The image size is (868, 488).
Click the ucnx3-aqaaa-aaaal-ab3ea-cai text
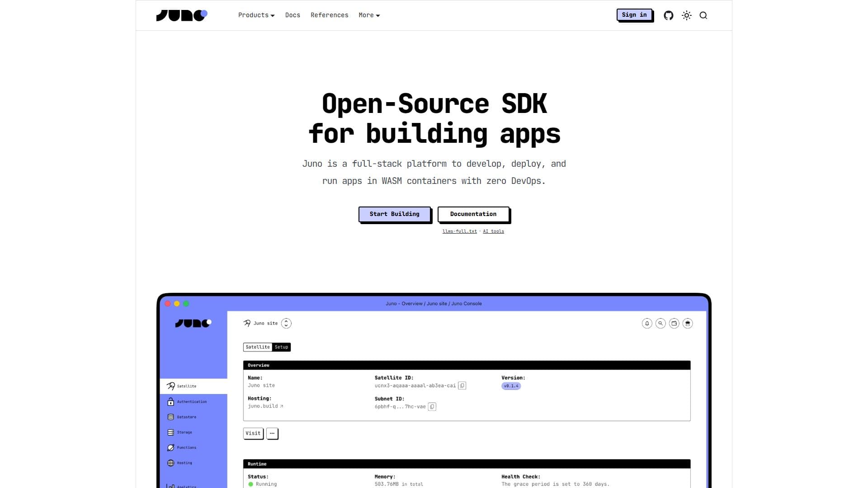tap(415, 386)
